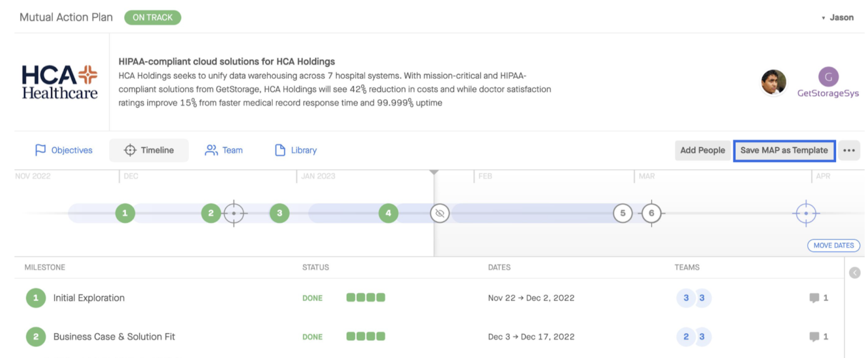Click the blue crosshair target near APR
The image size is (868, 358).
pyautogui.click(x=806, y=213)
